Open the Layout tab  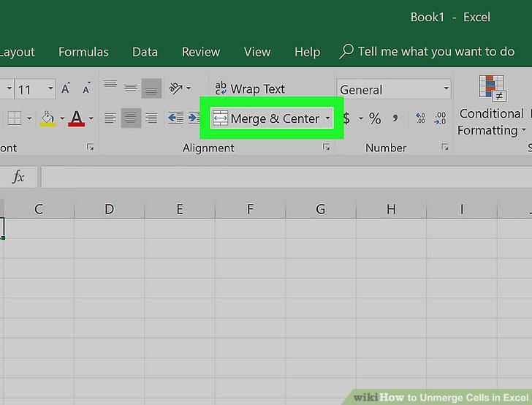coord(17,52)
